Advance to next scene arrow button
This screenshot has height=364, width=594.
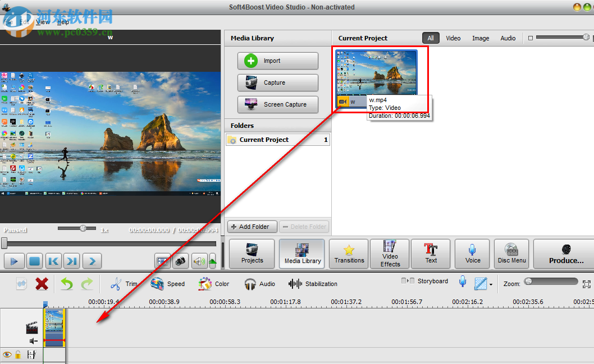pyautogui.click(x=92, y=261)
